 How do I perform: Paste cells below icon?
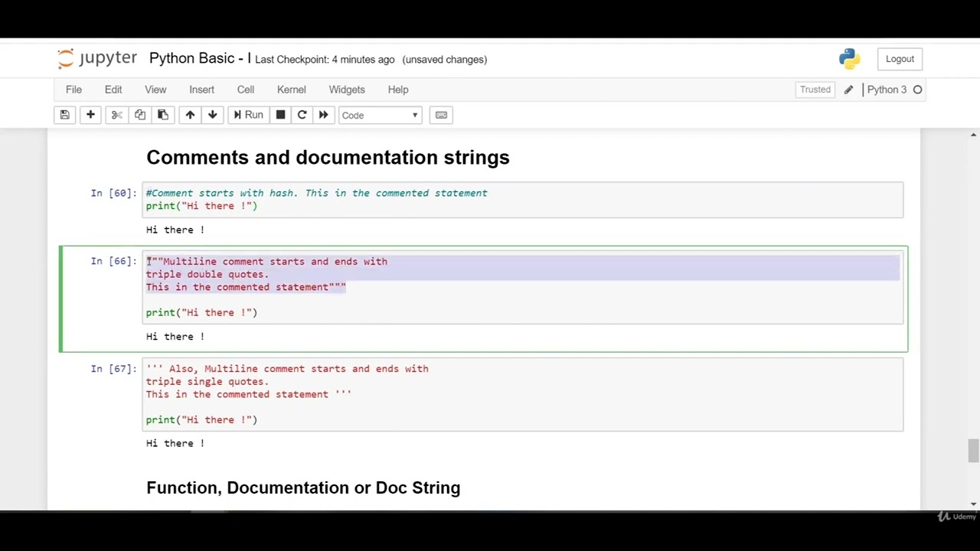pos(162,115)
